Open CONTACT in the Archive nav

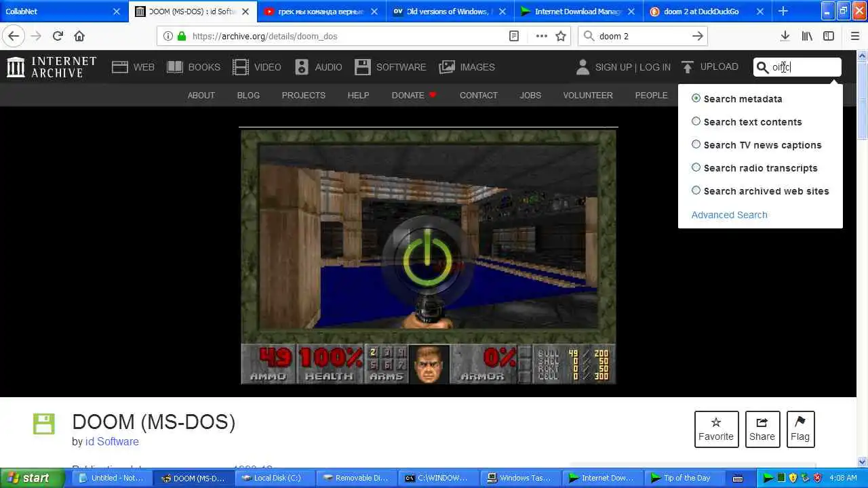pyautogui.click(x=479, y=96)
